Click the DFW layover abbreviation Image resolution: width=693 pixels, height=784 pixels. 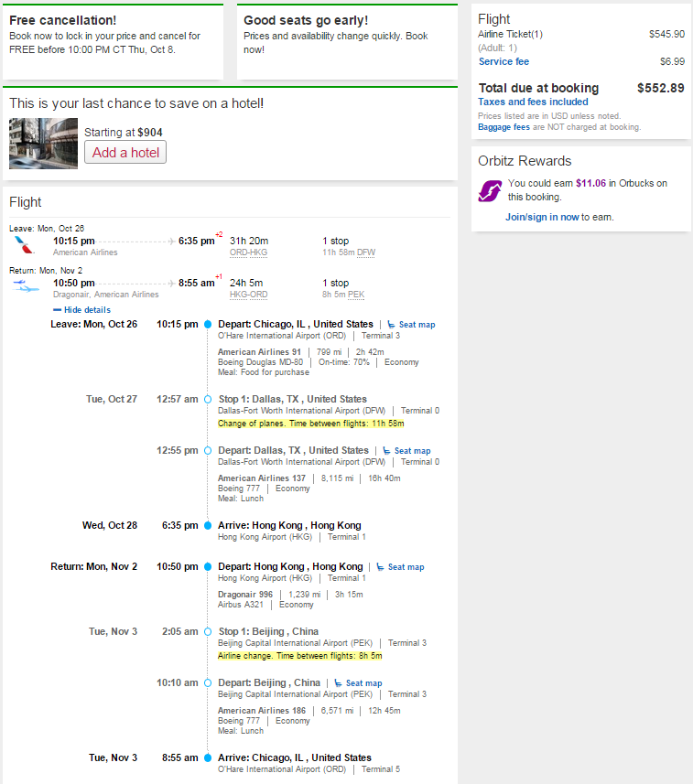point(366,252)
